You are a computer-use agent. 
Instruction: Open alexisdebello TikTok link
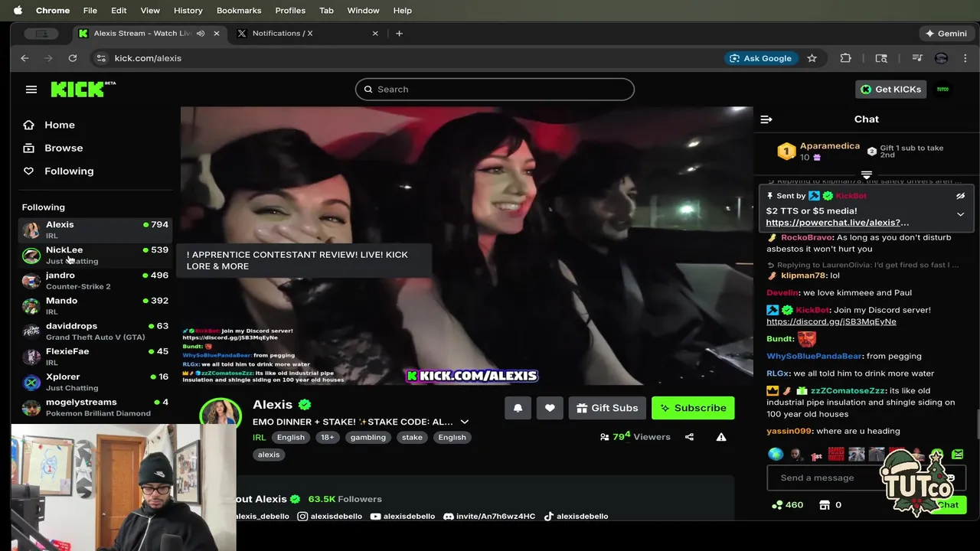coord(576,516)
